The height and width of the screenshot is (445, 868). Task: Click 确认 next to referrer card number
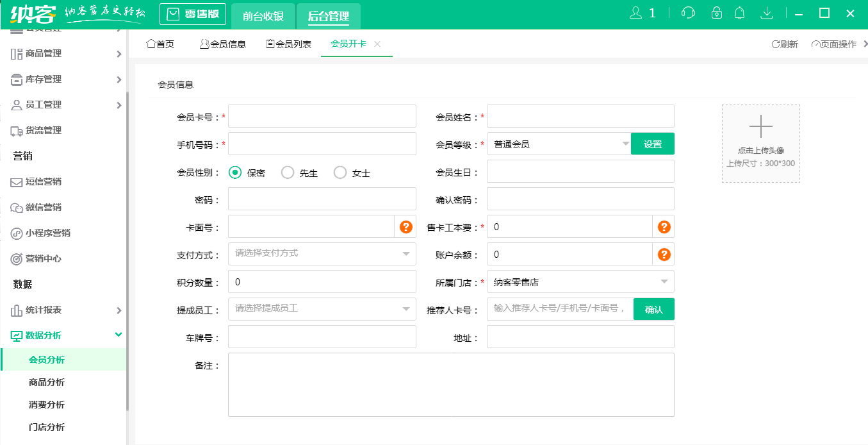(653, 308)
